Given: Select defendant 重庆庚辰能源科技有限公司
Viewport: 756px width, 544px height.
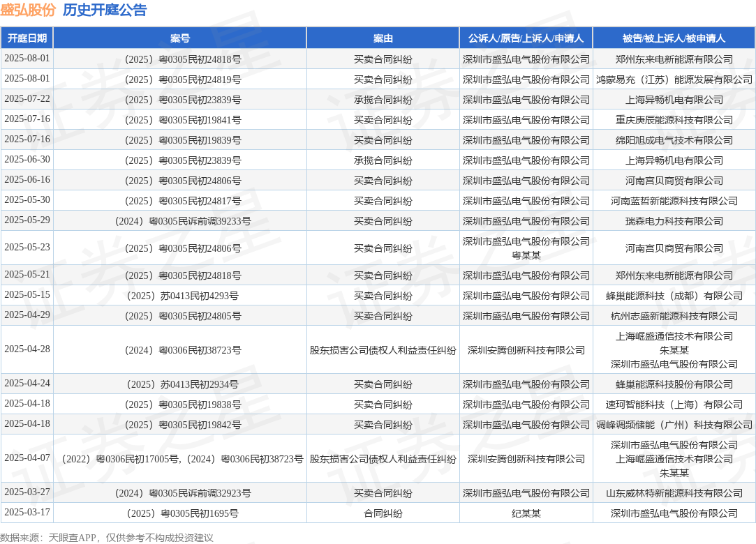Looking at the screenshot, I should (x=674, y=120).
